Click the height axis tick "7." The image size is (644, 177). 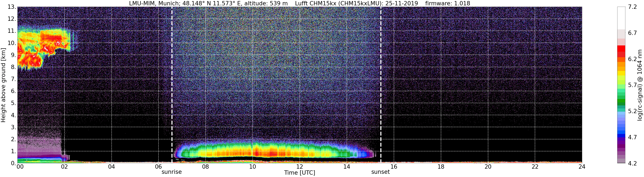13,79
